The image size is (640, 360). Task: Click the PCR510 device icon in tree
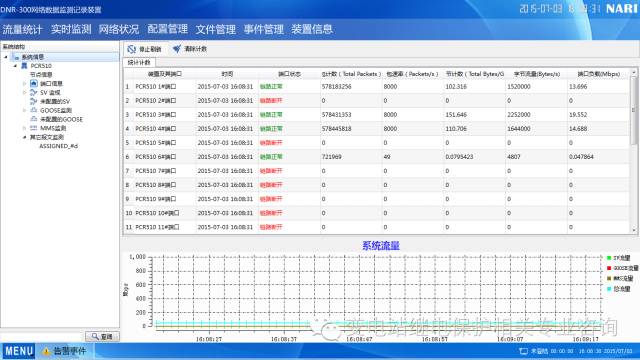pos(24,66)
